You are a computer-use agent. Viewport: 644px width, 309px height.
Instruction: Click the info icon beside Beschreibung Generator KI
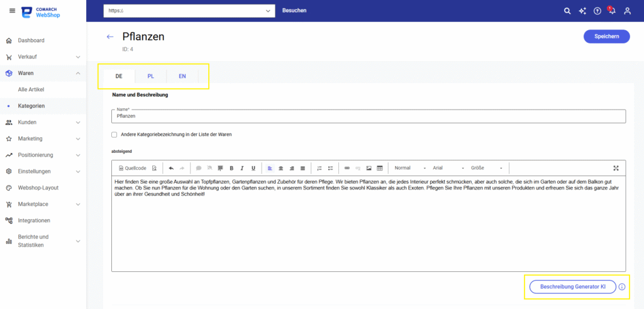point(622,287)
